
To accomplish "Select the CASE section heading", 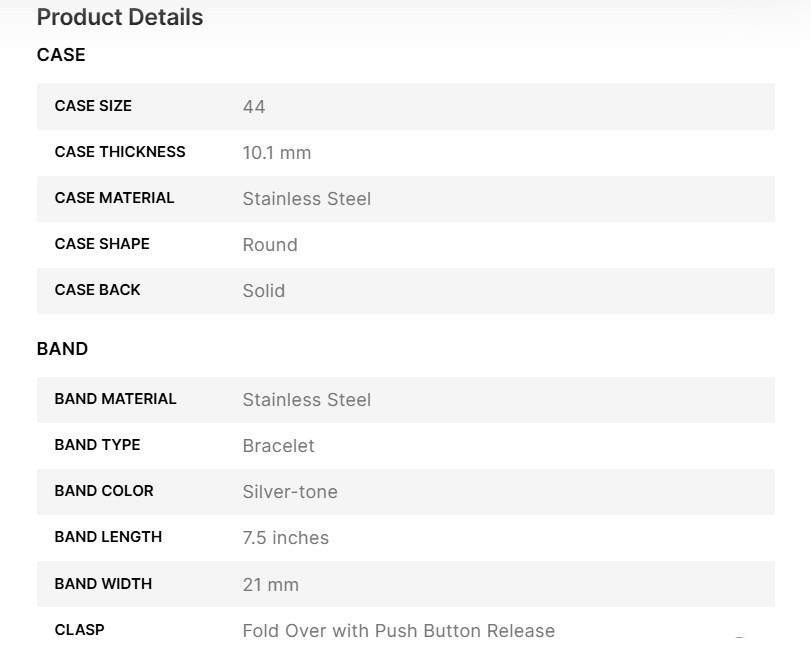I will (61, 55).
